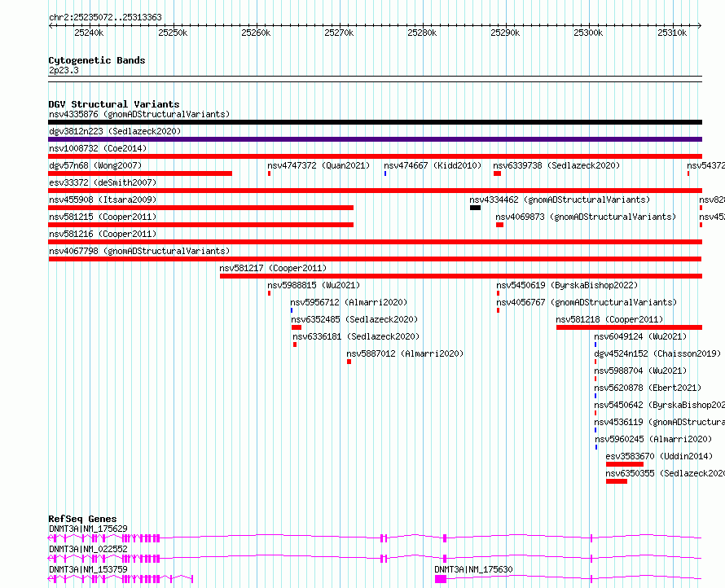Screen dimensions: 725x588
Task: Click nsv5956712 Almarri2020 variant label
Action: point(349,302)
